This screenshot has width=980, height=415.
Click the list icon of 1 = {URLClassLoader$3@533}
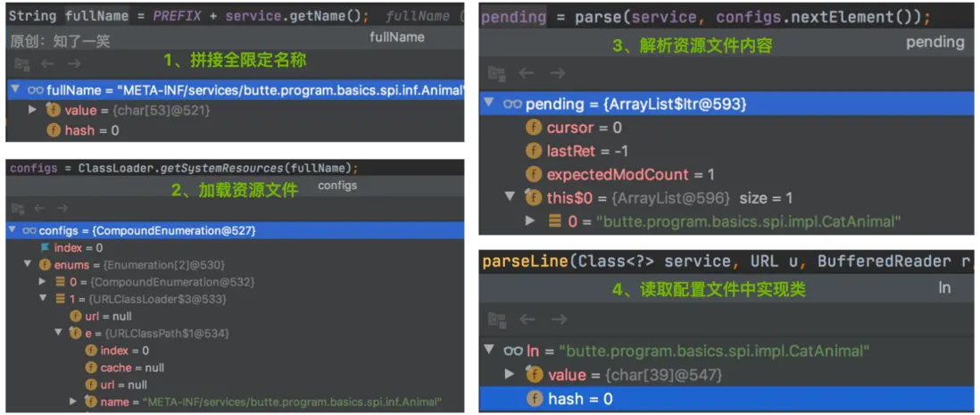click(60, 299)
